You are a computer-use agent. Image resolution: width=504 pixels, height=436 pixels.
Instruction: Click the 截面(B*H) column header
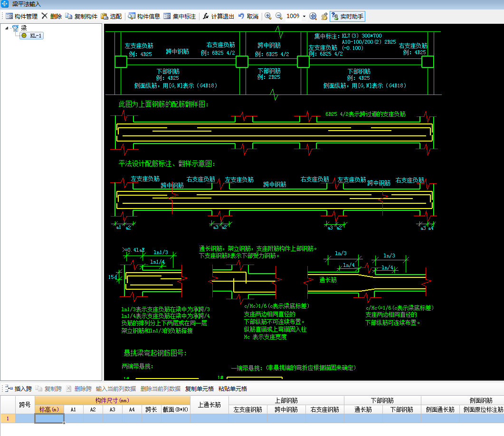pos(175,410)
